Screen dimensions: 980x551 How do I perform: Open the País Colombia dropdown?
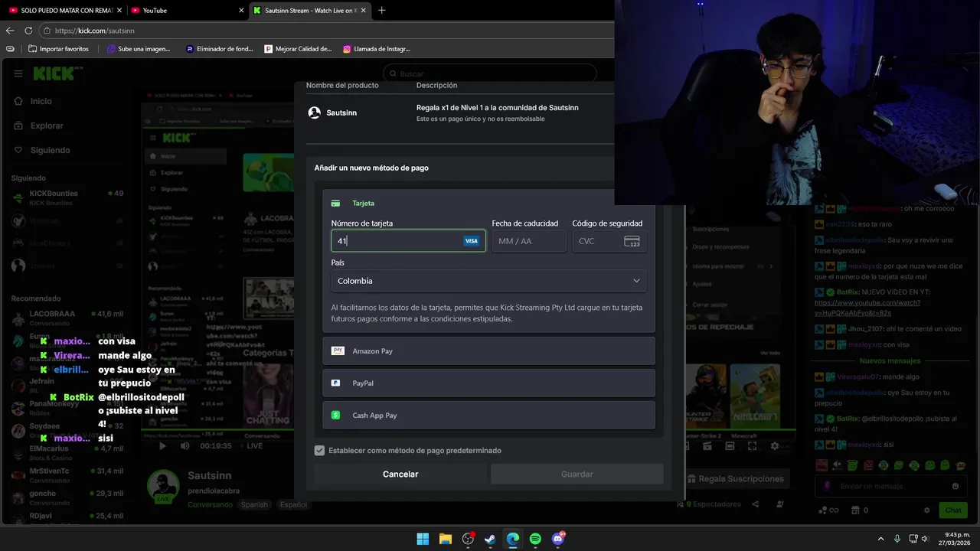488,281
